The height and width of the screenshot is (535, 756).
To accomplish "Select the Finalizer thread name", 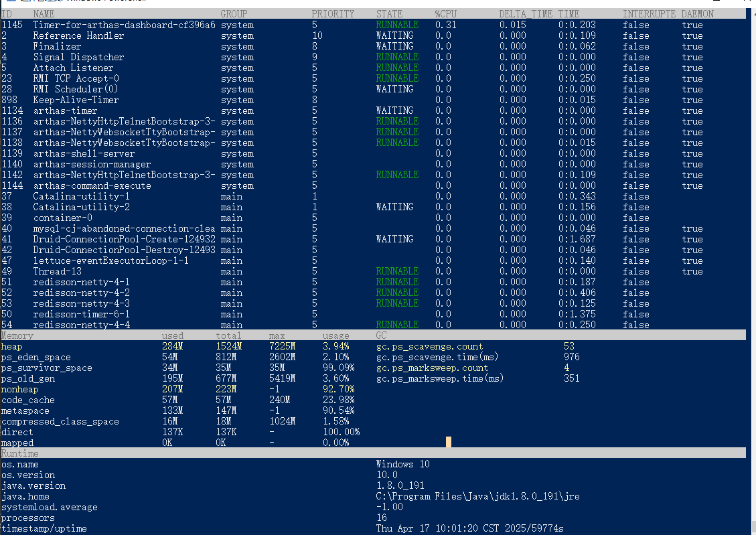I will (57, 46).
